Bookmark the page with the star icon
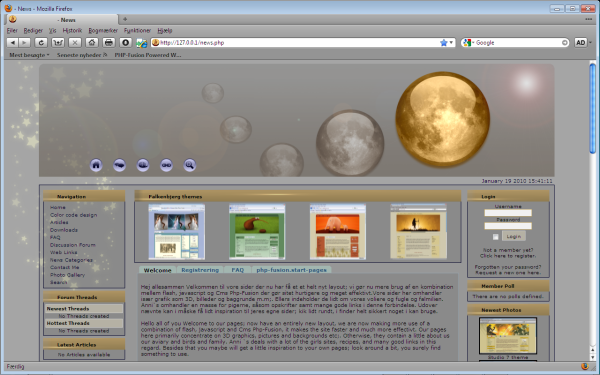Viewport: 600px width, 375px height. click(443, 42)
